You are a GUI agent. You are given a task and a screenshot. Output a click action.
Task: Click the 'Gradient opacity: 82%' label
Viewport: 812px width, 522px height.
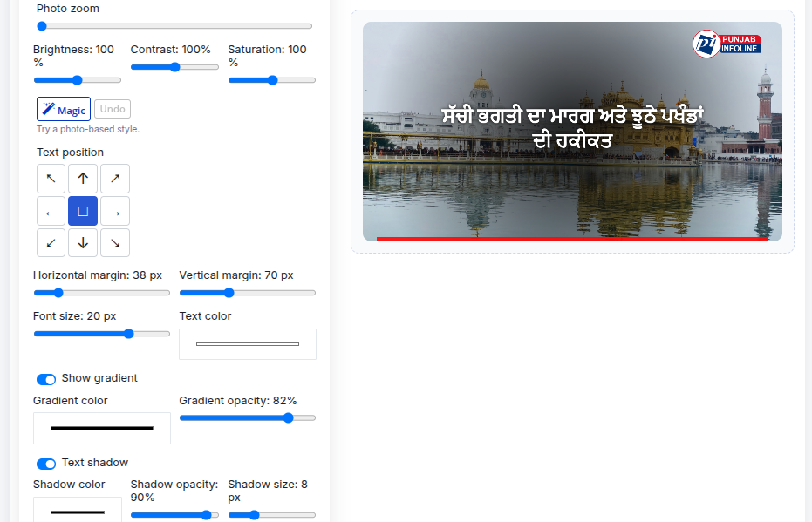pos(238,400)
